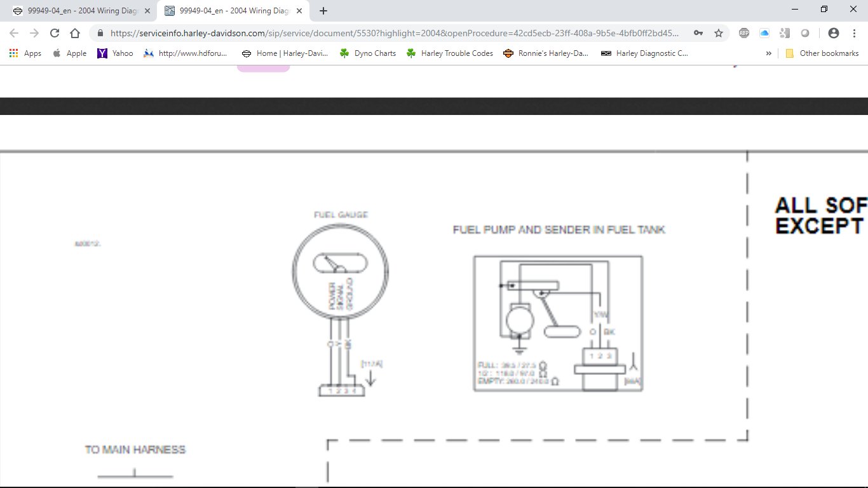Screen dimensions: 868x488
Task: Expand the hidden bookmarks overflow chevron
Action: (x=769, y=53)
